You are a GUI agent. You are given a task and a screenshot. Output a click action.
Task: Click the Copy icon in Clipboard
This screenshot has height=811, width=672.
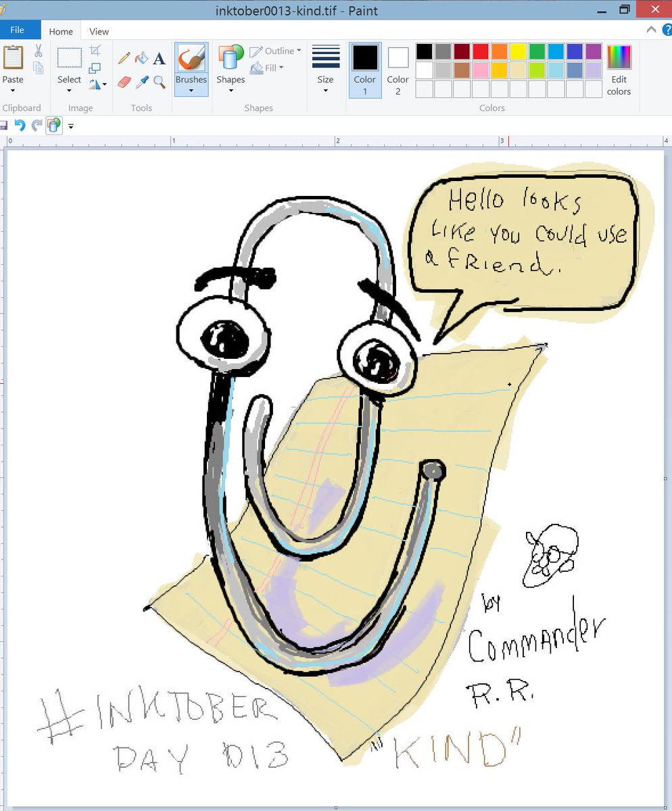pos(39,68)
